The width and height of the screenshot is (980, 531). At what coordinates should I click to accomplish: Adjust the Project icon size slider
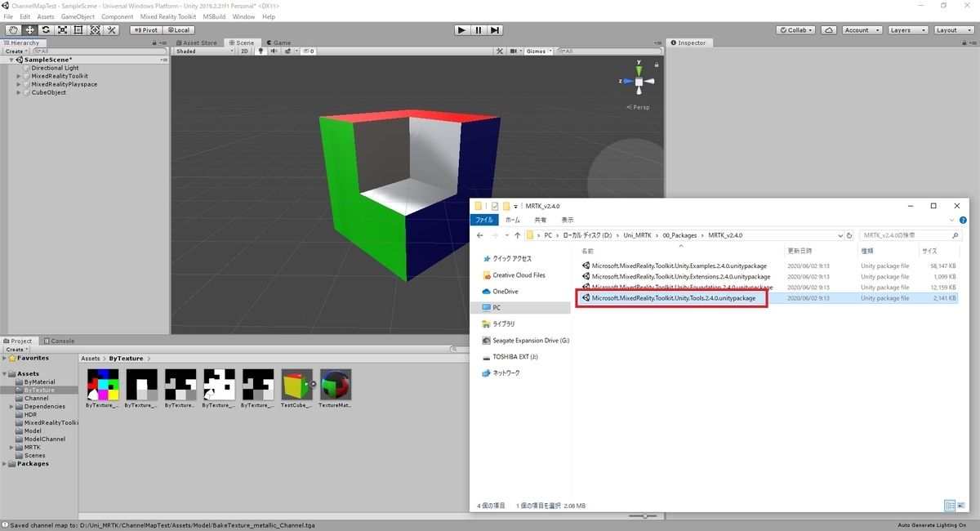(x=645, y=515)
